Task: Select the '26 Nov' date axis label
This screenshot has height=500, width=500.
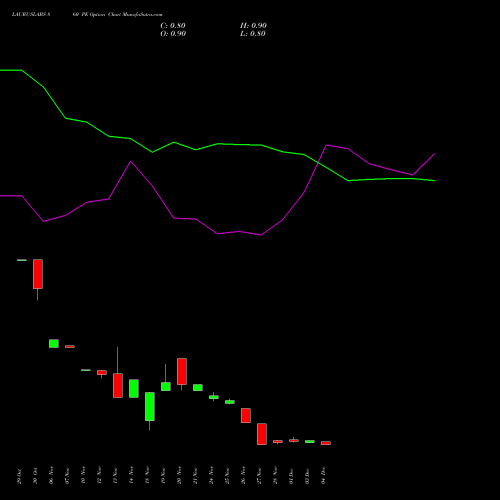Action: (x=243, y=476)
